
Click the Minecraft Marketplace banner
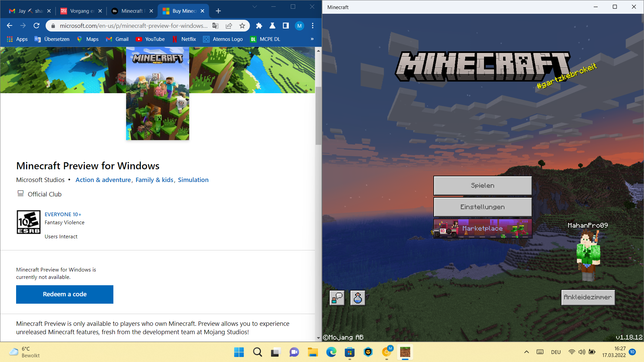482,229
